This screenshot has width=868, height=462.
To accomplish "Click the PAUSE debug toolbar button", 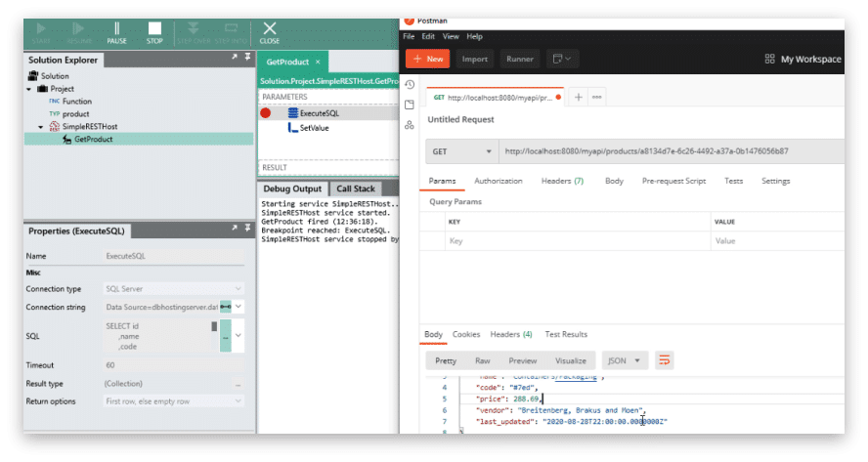I will [x=116, y=33].
